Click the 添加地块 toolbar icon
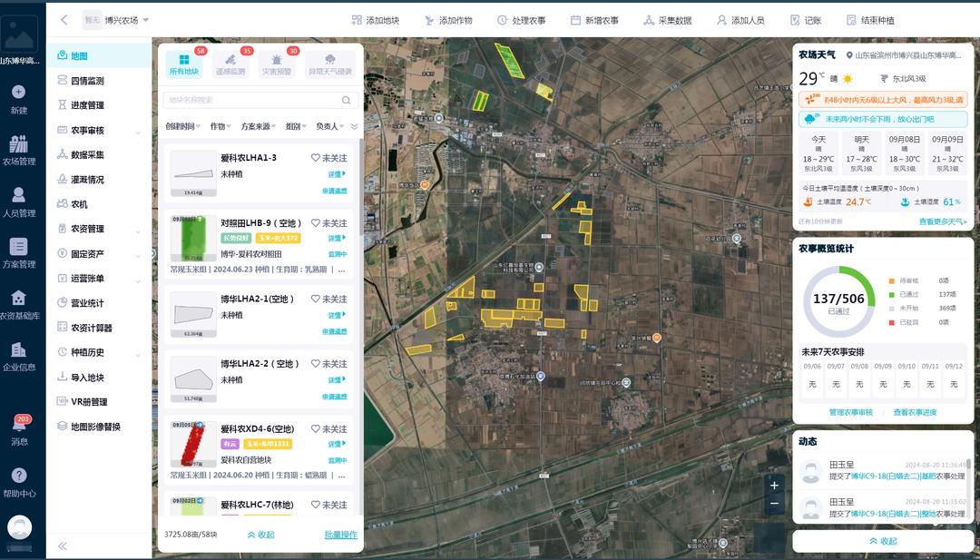This screenshot has width=980, height=560. 357,20
